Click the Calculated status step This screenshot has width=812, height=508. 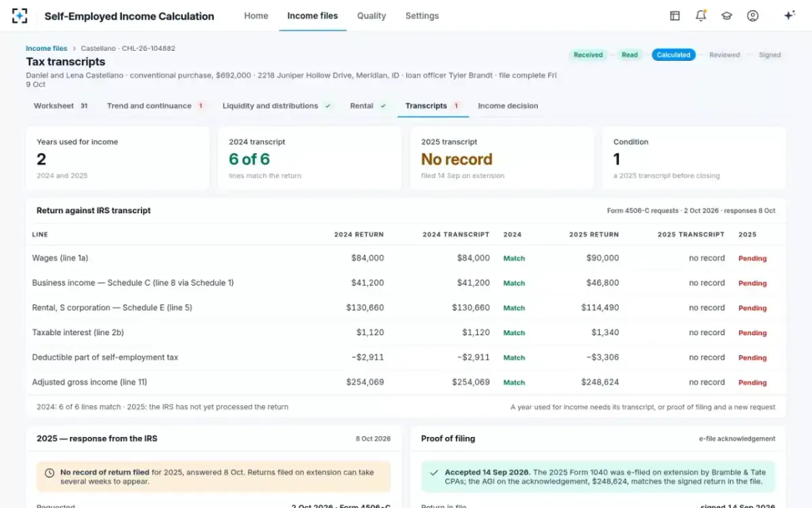pos(674,55)
